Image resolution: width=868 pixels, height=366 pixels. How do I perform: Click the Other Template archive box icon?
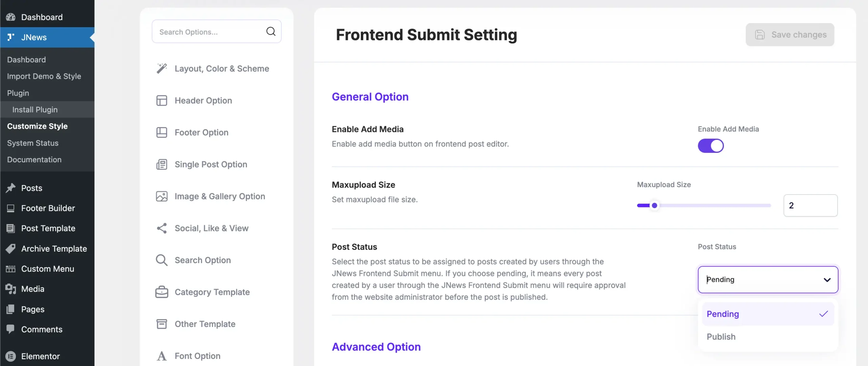162,324
